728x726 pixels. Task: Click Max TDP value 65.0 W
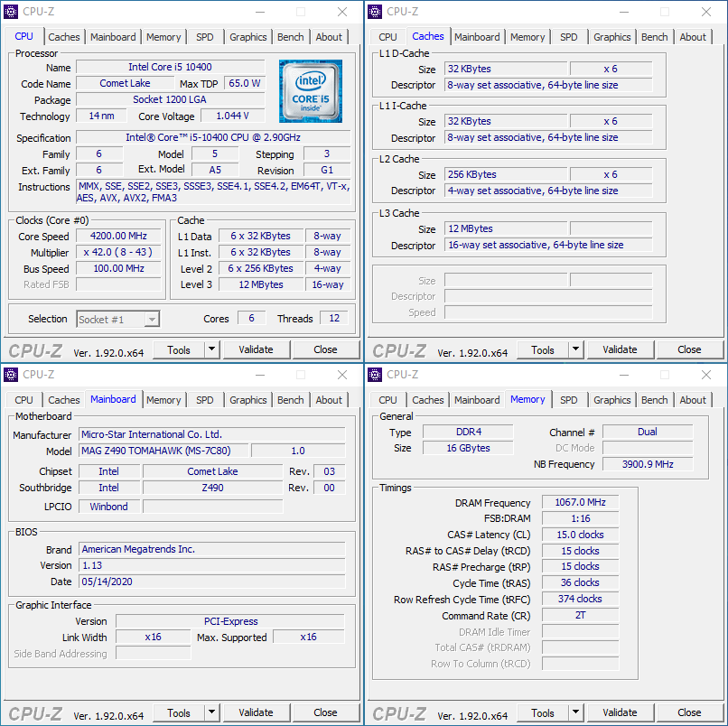pos(245,83)
